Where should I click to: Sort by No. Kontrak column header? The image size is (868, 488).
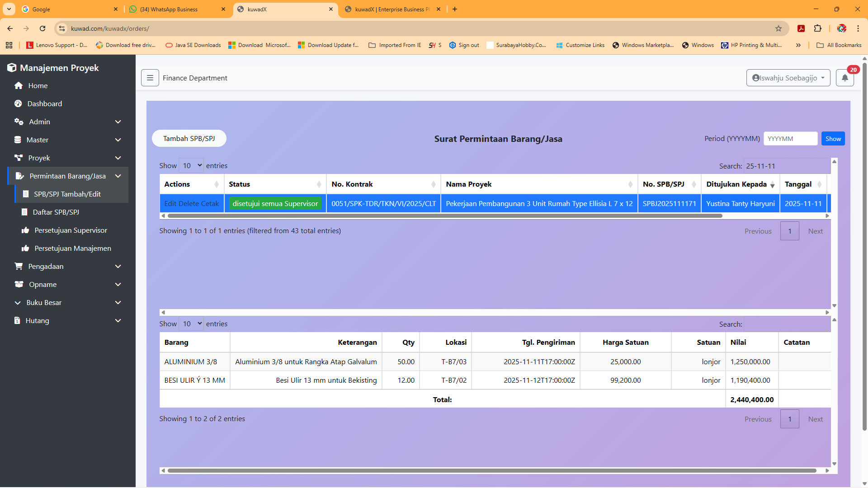click(383, 184)
